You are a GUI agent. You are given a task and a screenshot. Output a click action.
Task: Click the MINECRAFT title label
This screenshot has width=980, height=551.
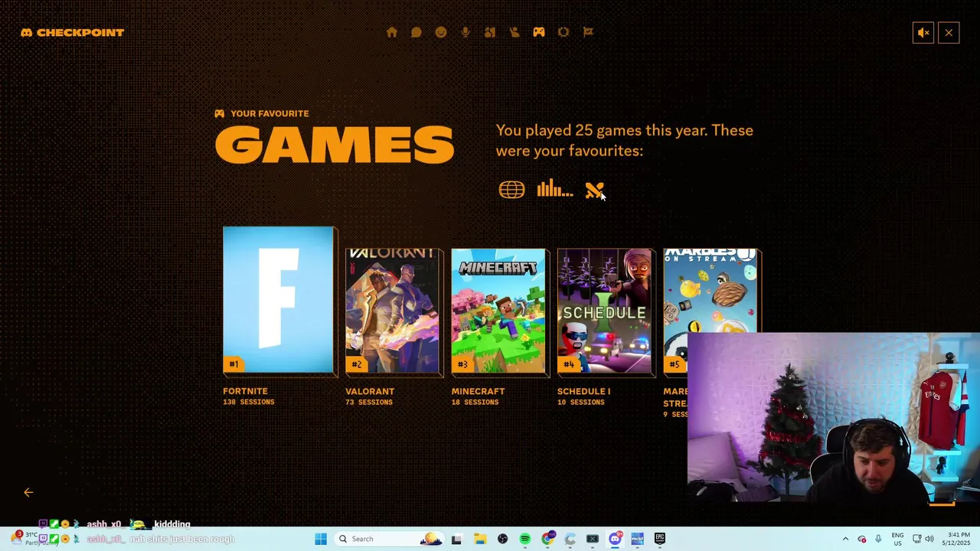click(x=478, y=391)
